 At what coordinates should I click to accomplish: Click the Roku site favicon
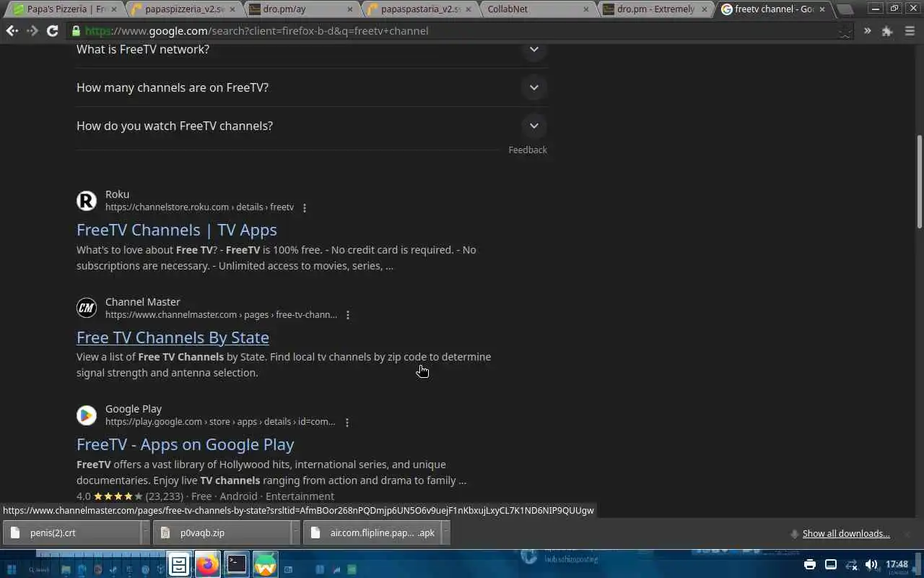pyautogui.click(x=87, y=201)
